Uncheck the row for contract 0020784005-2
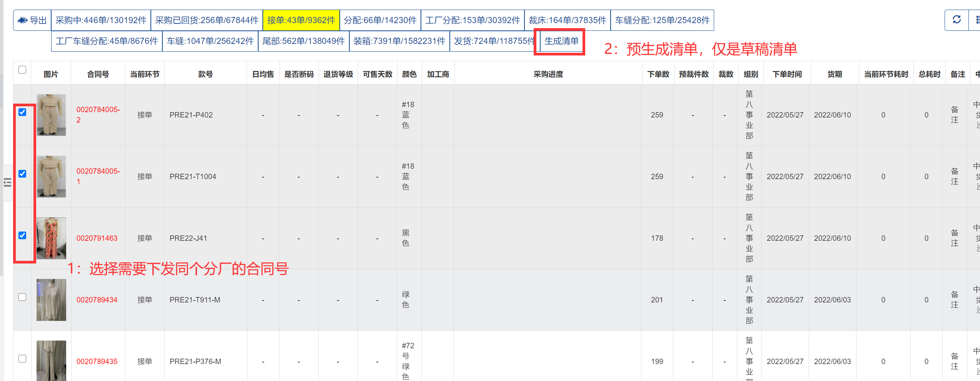Image resolution: width=980 pixels, height=381 pixels. [22, 112]
